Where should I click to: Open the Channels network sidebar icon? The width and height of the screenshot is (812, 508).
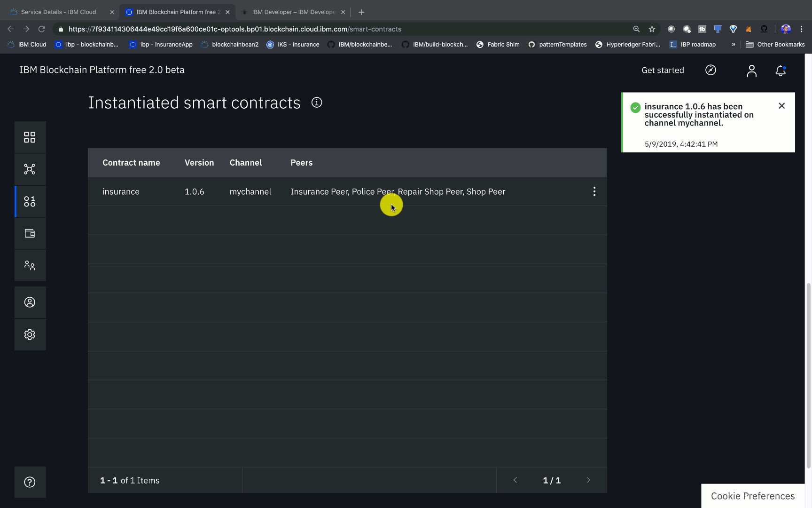[30, 169]
